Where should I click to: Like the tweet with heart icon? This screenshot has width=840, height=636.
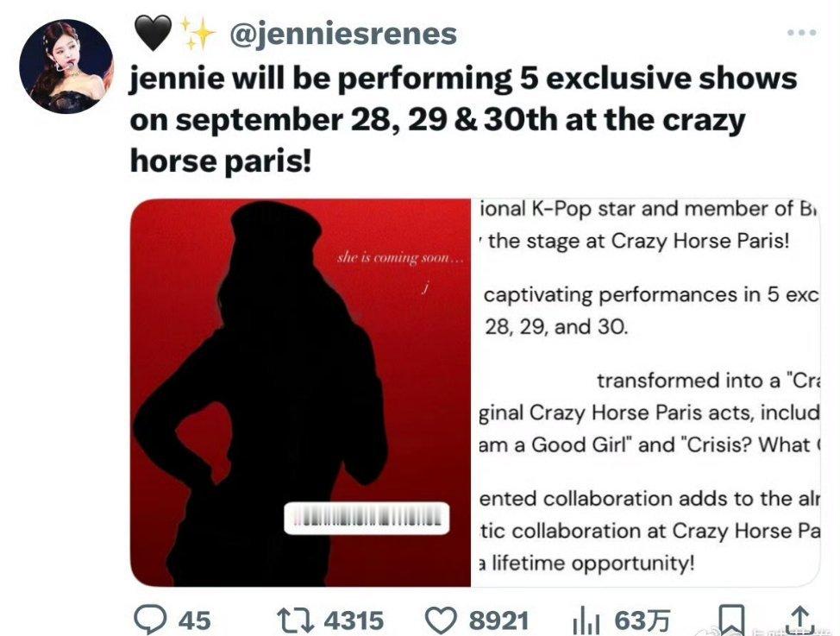pos(442,620)
